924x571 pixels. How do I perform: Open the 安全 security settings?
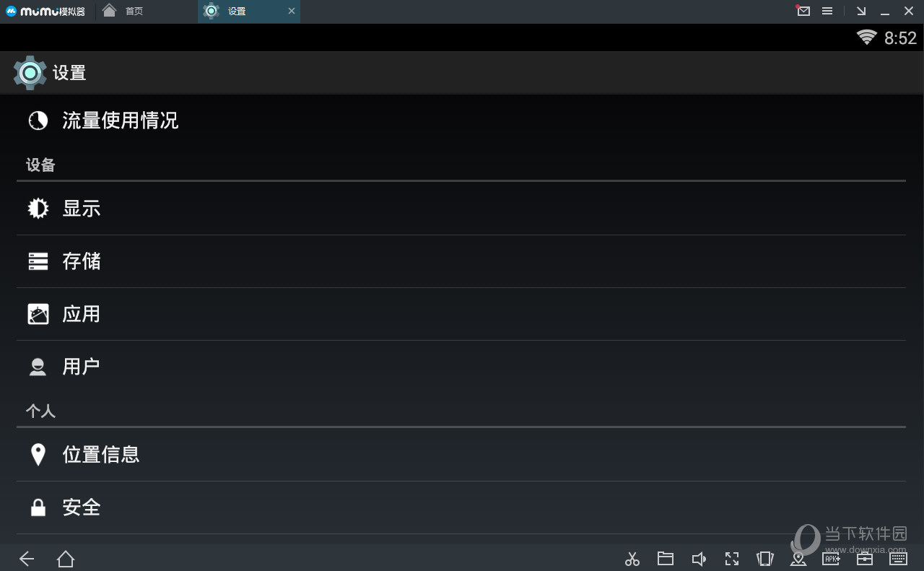click(x=461, y=507)
